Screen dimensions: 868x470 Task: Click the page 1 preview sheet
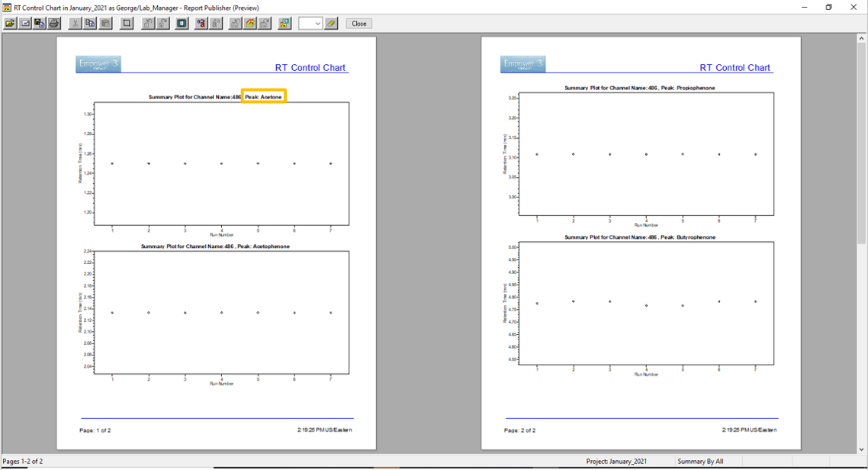pos(216,243)
